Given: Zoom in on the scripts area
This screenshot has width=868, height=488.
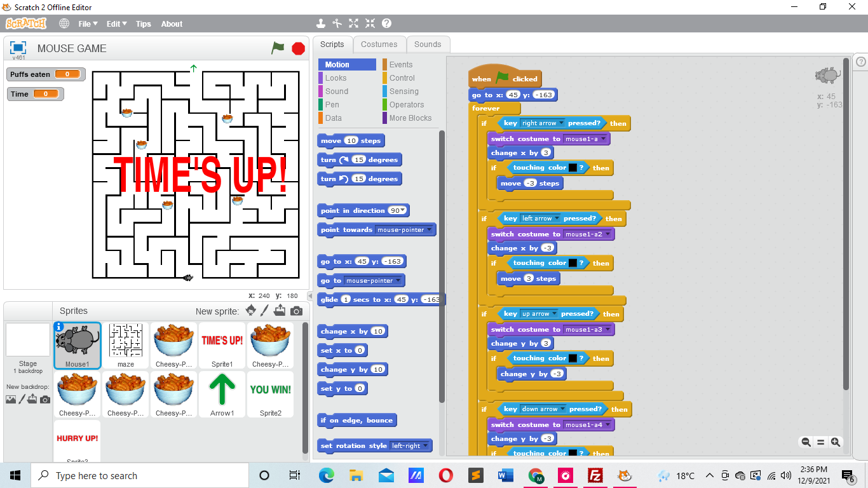Looking at the screenshot, I should 836,442.
